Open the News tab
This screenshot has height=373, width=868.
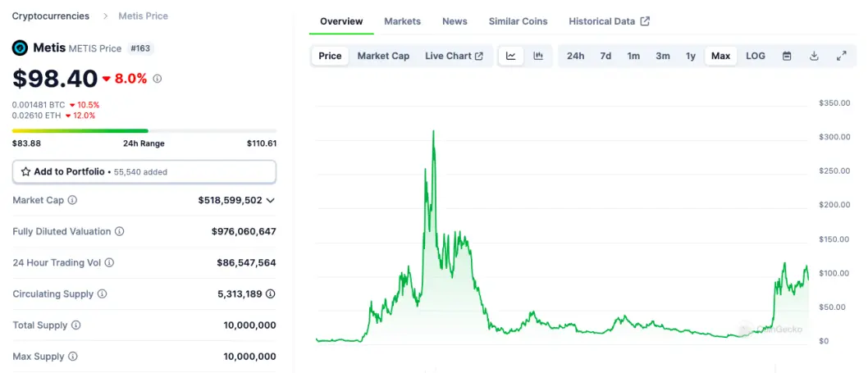(x=455, y=21)
